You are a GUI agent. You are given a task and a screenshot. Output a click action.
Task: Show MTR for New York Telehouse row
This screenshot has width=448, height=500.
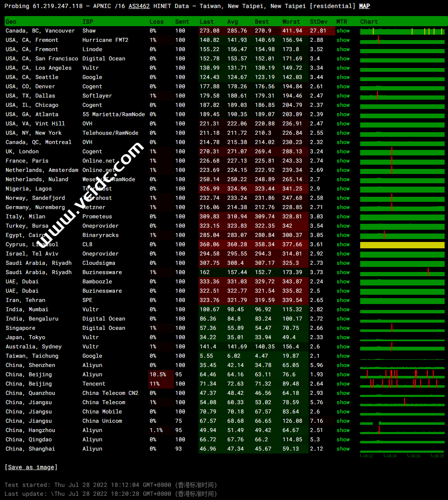[x=343, y=133]
